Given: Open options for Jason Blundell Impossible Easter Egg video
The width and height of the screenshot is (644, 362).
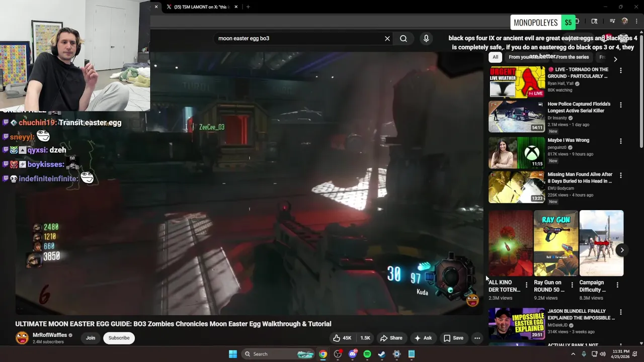Looking at the screenshot, I should [x=621, y=312].
